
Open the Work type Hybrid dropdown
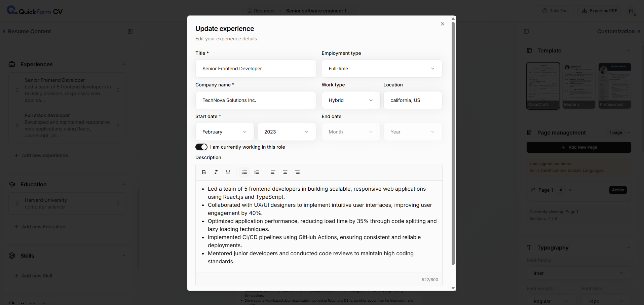tap(351, 100)
